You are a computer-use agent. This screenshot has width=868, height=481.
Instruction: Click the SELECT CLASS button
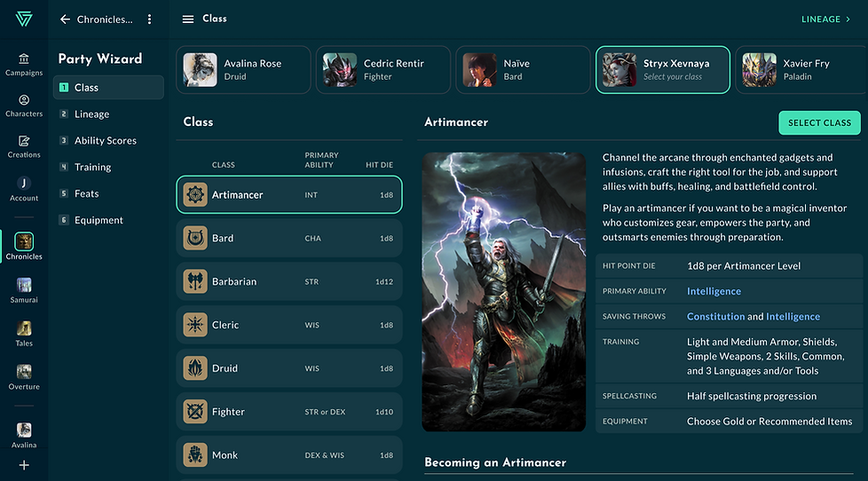[819, 122]
